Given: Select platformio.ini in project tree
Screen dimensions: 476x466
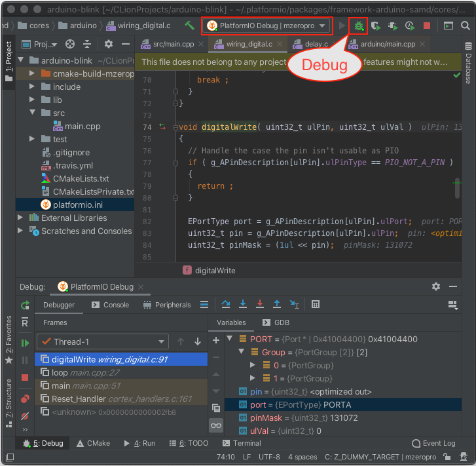Looking at the screenshot, I should coord(75,205).
